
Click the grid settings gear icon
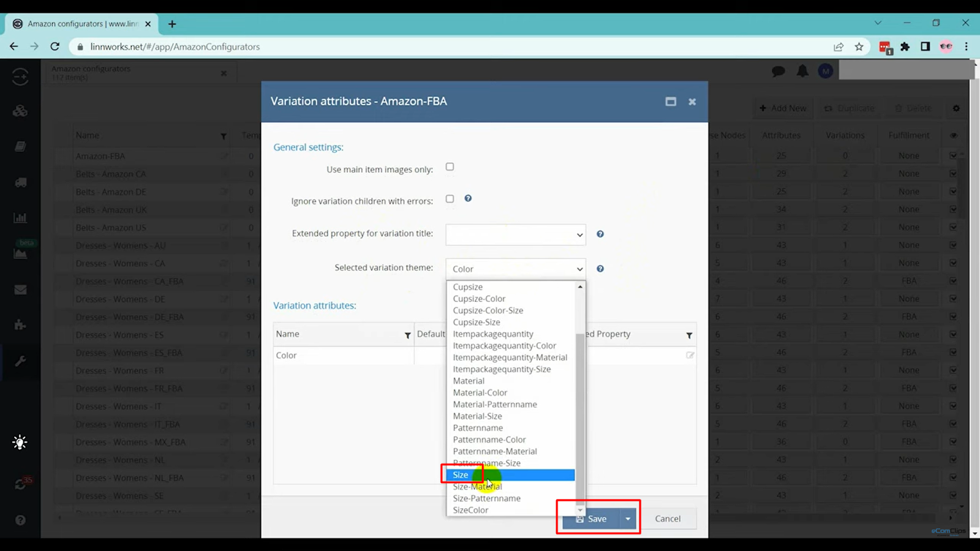coord(956,108)
